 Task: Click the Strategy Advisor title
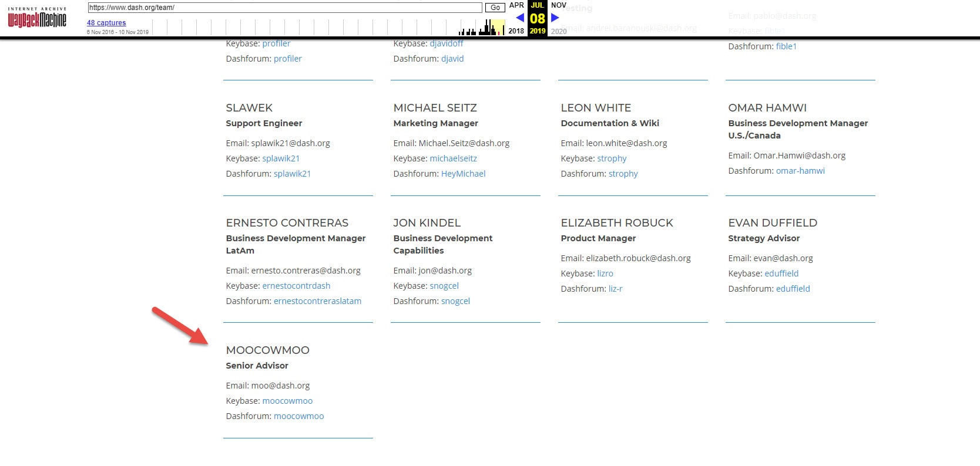[x=764, y=238]
